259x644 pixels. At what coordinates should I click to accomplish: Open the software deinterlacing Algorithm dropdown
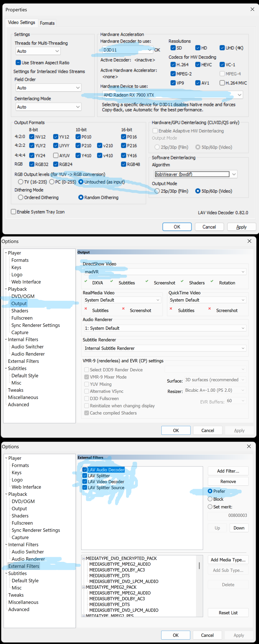pos(195,174)
